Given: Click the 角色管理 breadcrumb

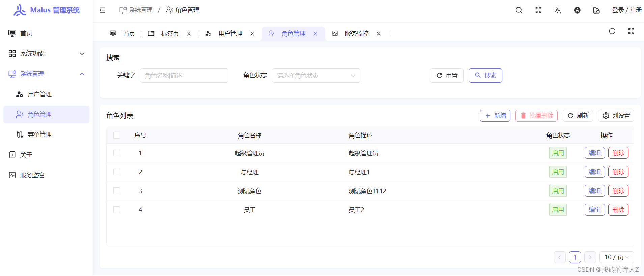Looking at the screenshot, I should [x=183, y=10].
